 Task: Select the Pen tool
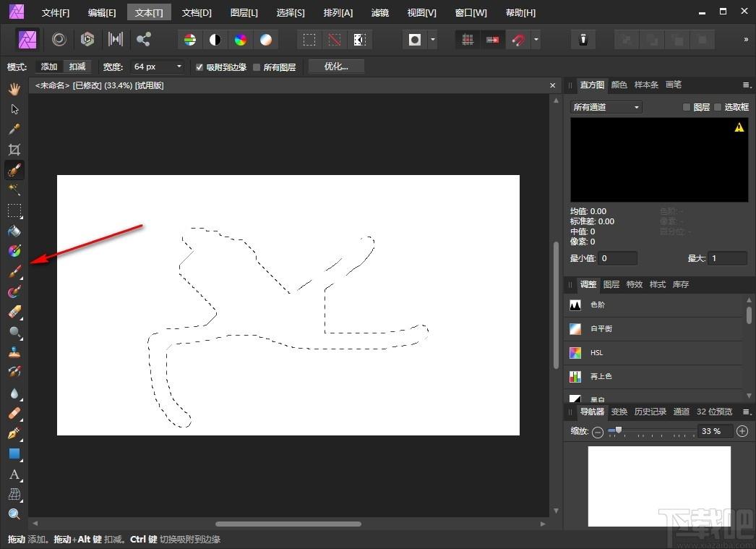(x=14, y=434)
